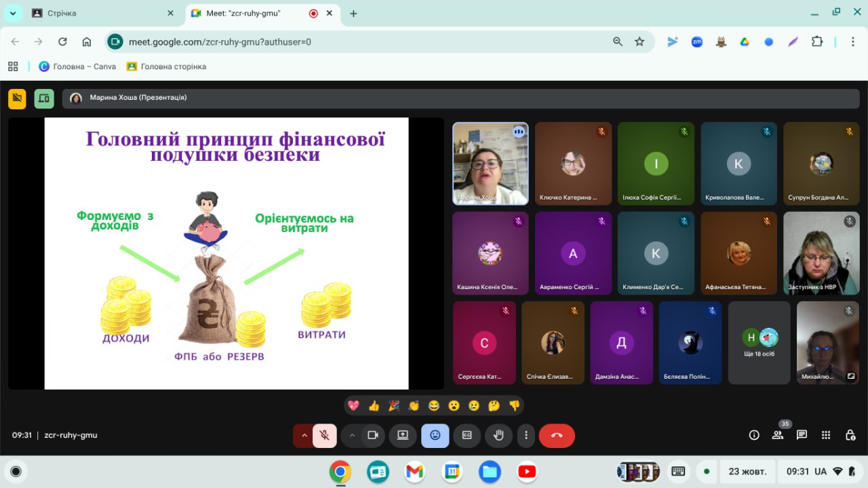The image size is (868, 488).
Task: Click the shared presentation slide
Action: [226, 253]
